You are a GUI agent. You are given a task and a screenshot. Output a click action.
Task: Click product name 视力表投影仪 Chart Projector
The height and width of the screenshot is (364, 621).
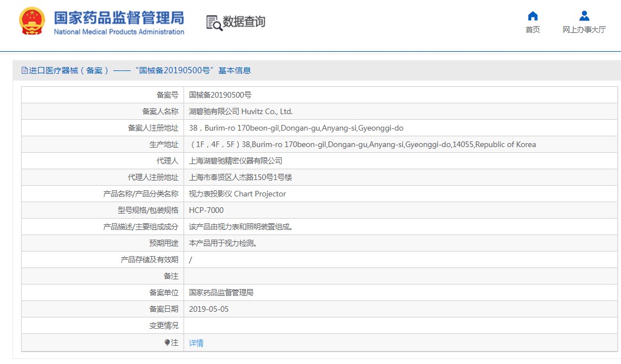tap(237, 194)
